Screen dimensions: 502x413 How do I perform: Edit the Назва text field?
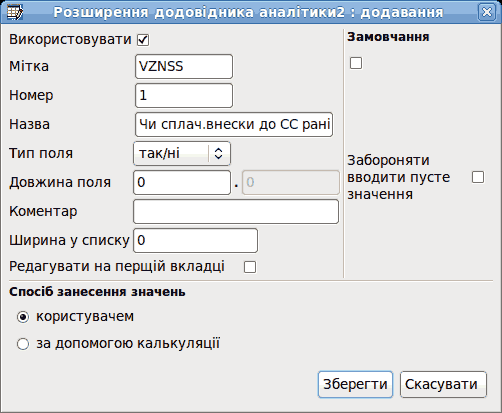tap(234, 125)
